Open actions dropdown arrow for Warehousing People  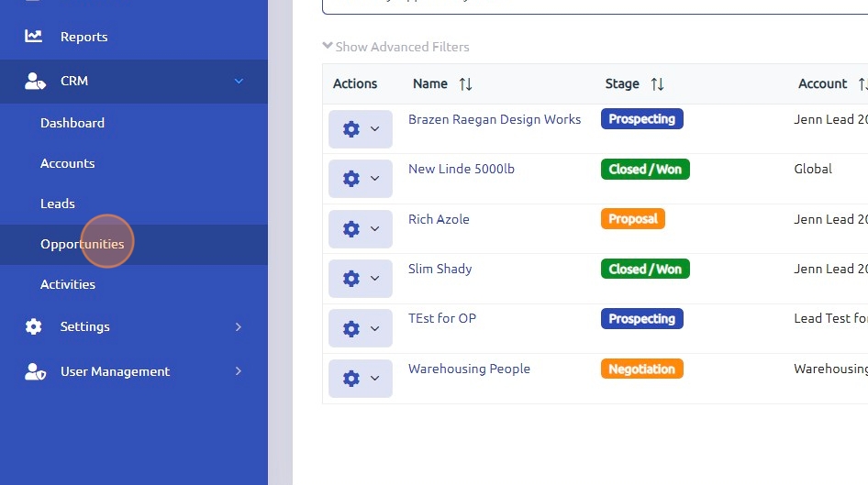click(374, 379)
